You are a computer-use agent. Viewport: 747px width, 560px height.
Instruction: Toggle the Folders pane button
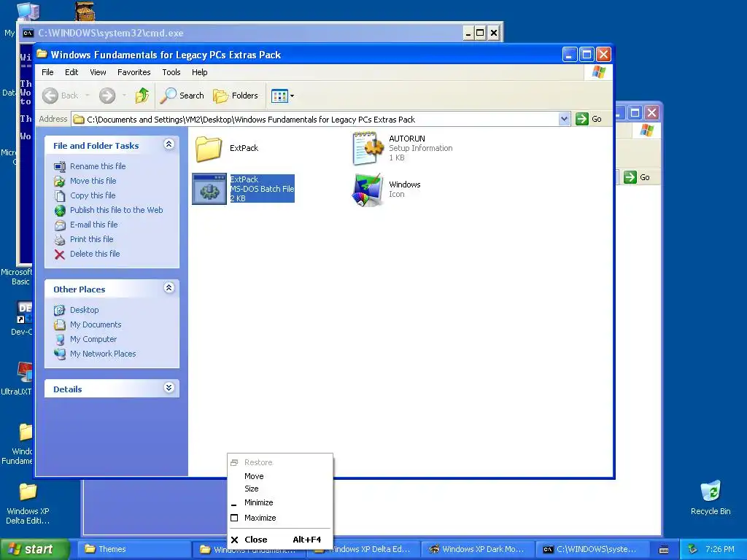236,96
